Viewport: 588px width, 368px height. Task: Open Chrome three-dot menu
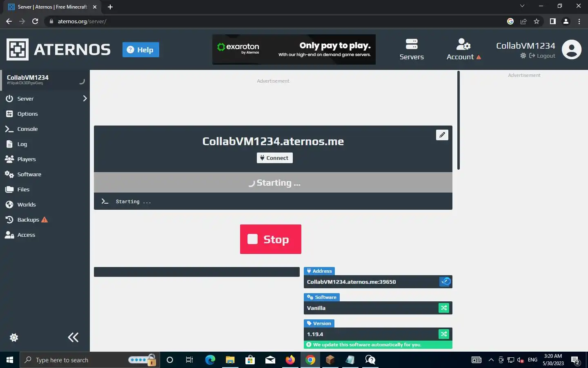coord(579,21)
